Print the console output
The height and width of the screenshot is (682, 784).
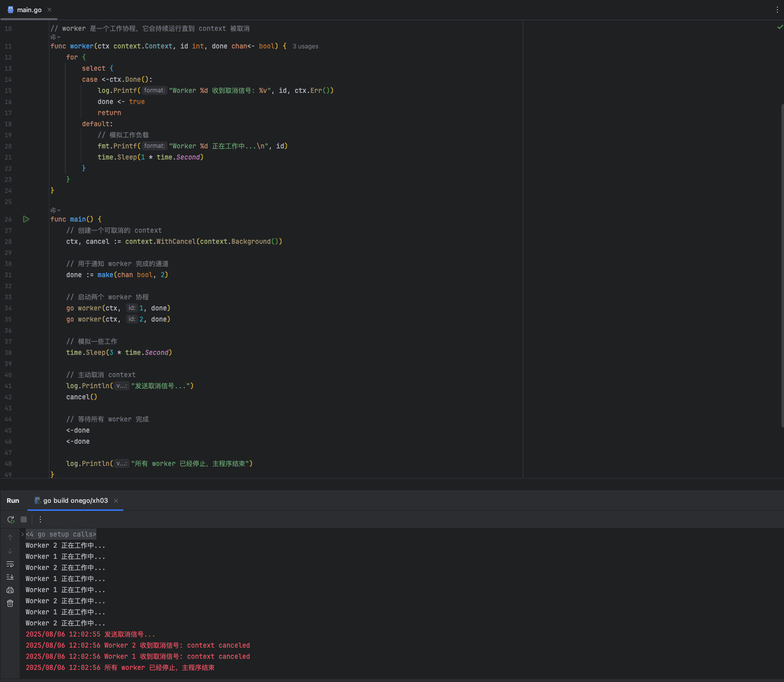click(10, 590)
